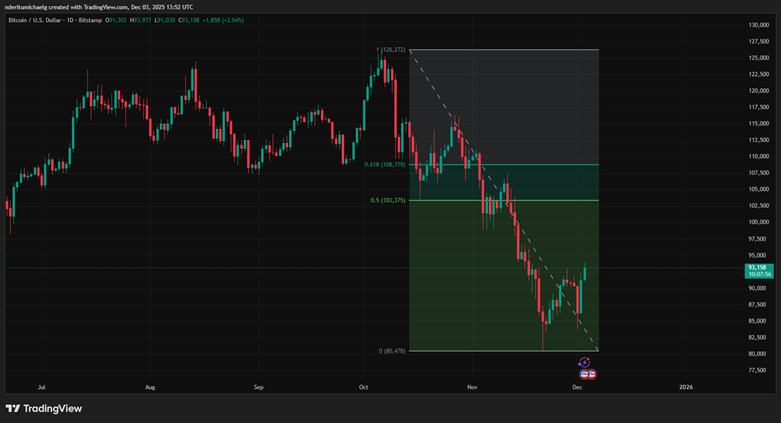Screen dimensions: 781x423
Task: Click the 82,500 price axis label
Action: (x=760, y=337)
